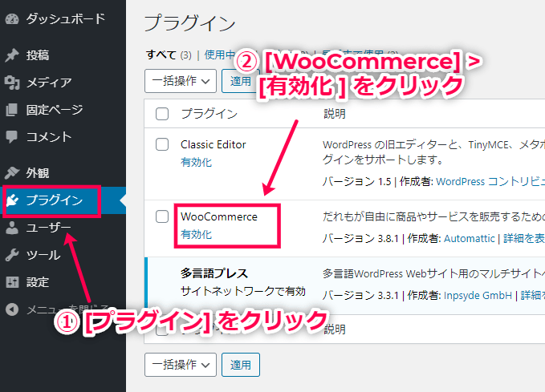Viewport: 545px width, 392px height.
Task: Click the media icon beside メディア
Action: tap(12, 83)
